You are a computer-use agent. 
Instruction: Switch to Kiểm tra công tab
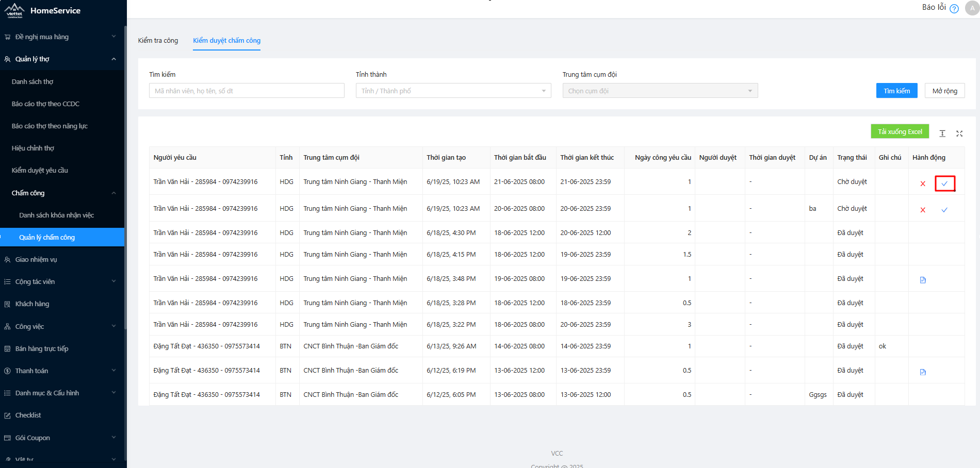(x=158, y=40)
